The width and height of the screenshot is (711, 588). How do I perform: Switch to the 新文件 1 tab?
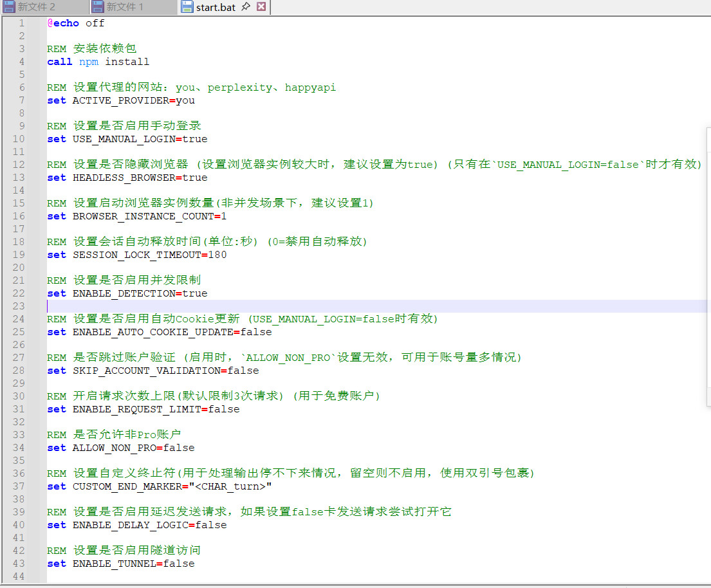[x=125, y=7]
